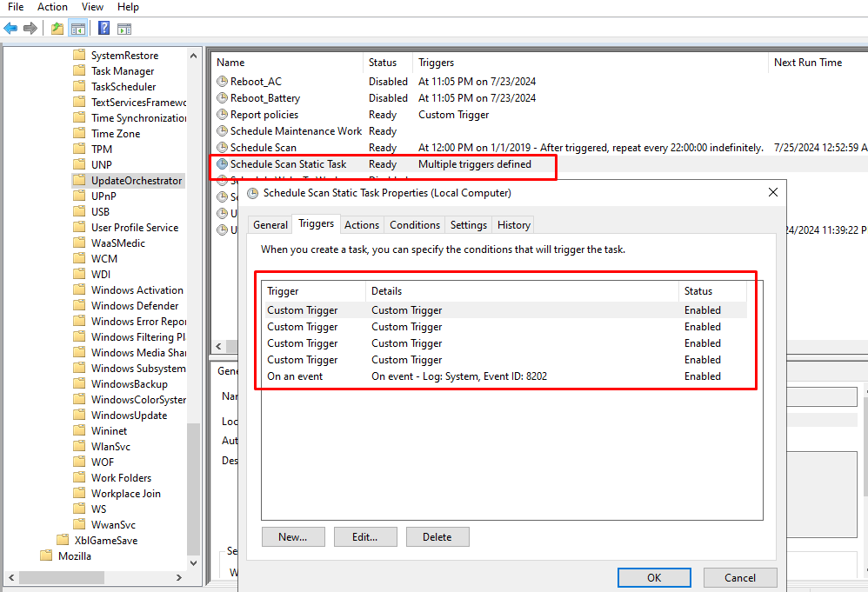The image size is (868, 592).
Task: Click the Trigger column header
Action: (313, 291)
